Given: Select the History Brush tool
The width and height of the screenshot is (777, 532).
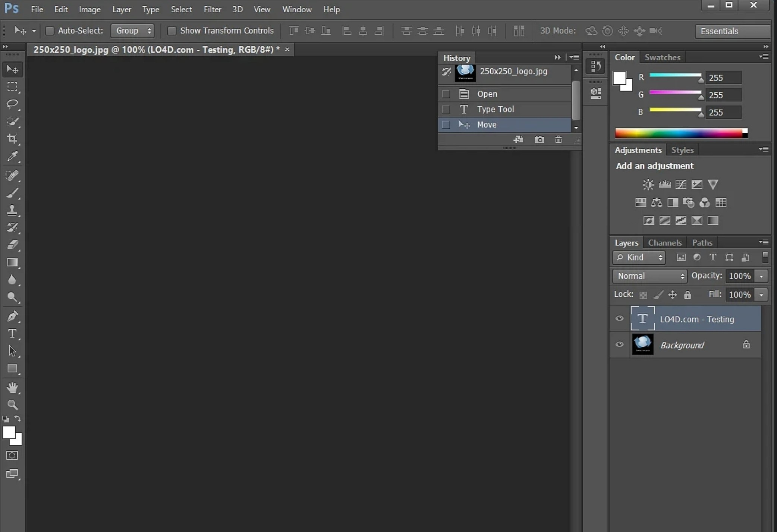Looking at the screenshot, I should point(12,227).
